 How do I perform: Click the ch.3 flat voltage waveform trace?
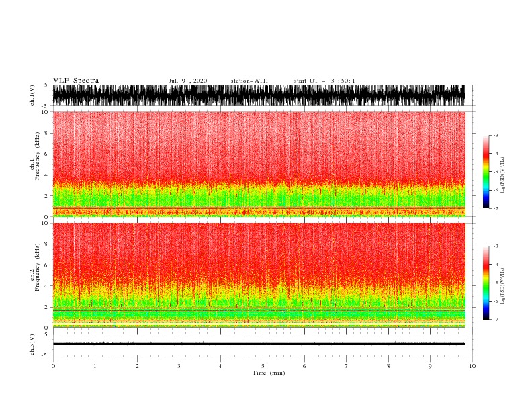259,344
